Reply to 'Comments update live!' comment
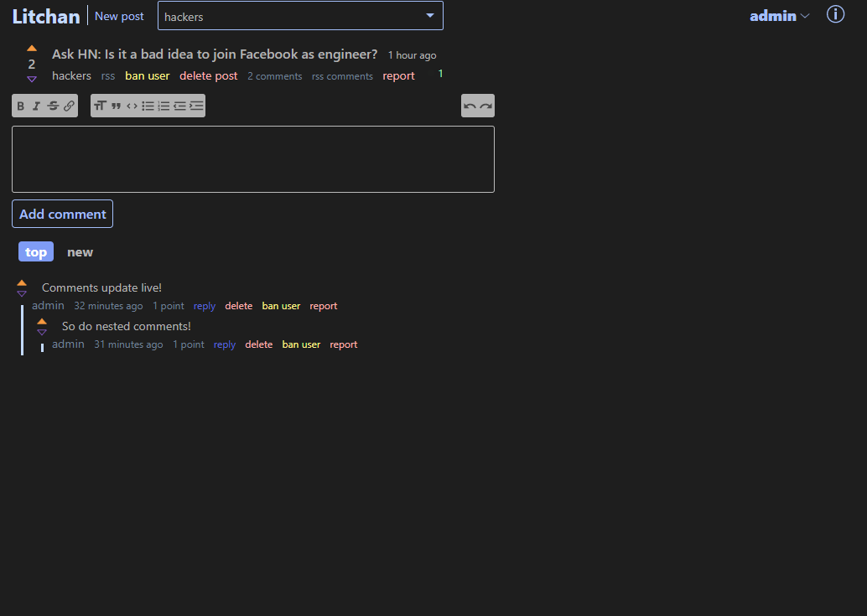The width and height of the screenshot is (867, 616). [x=205, y=306]
